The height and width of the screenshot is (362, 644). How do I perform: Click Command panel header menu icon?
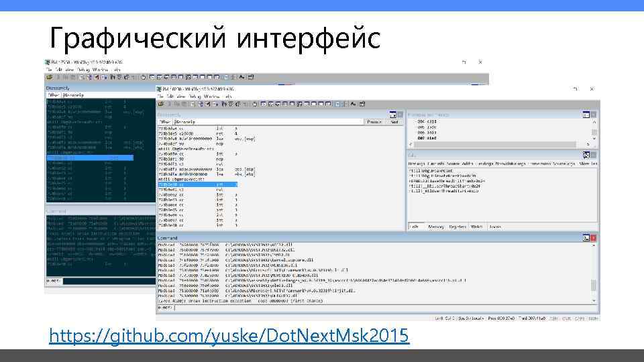click(586, 237)
